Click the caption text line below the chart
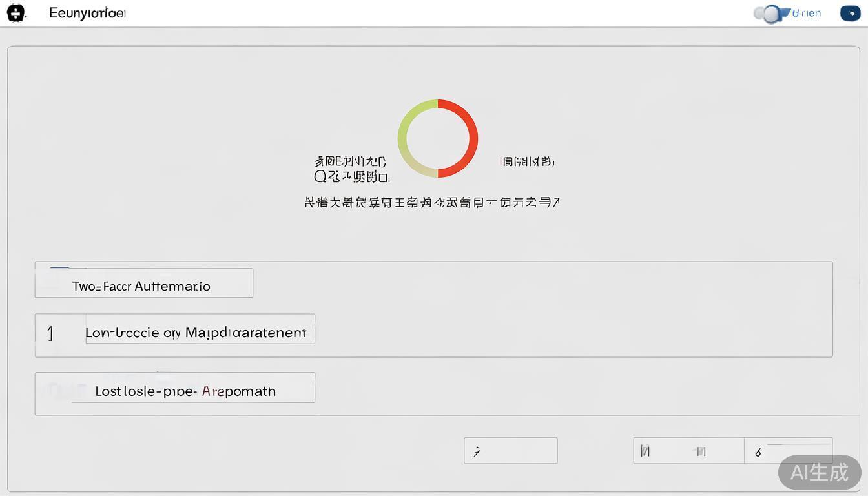This screenshot has width=868, height=496. [x=431, y=202]
